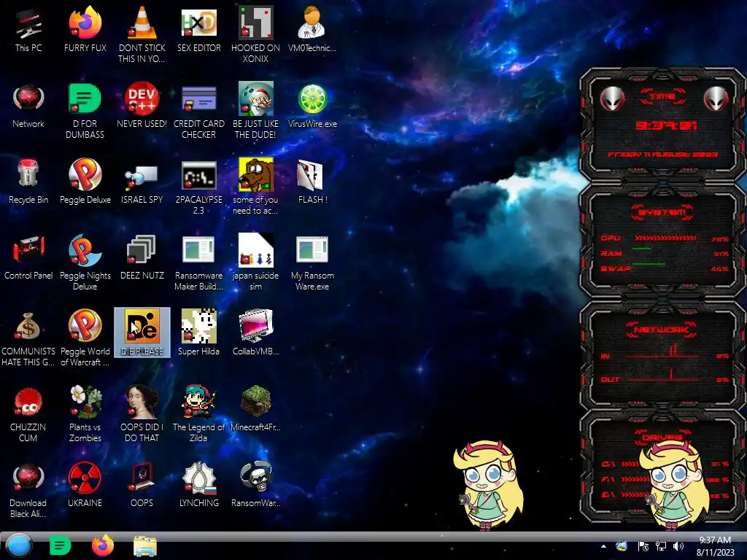The image size is (747, 560).
Task: Open the Start menu orb
Action: pyautogui.click(x=18, y=545)
